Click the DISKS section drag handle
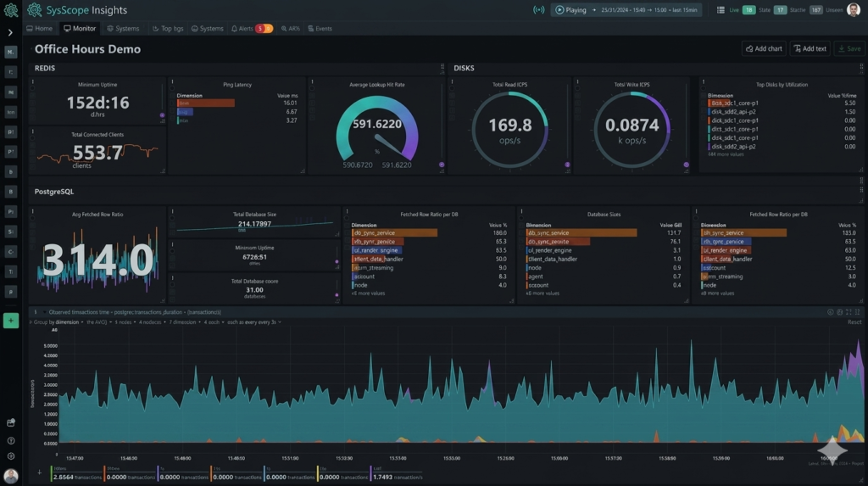The height and width of the screenshot is (486, 868). [x=861, y=68]
